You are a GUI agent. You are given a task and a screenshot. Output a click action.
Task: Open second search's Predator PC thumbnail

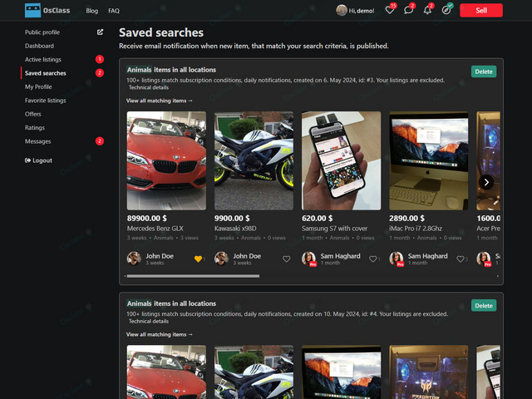pos(429,372)
